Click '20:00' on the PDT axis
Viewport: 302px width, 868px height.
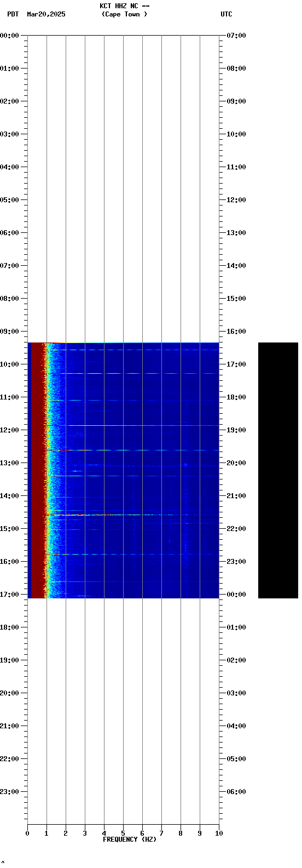(x=9, y=693)
